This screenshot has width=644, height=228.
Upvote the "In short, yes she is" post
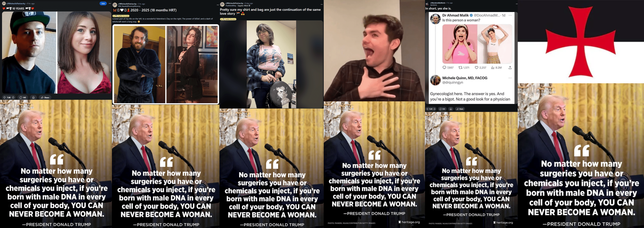pos(428,109)
